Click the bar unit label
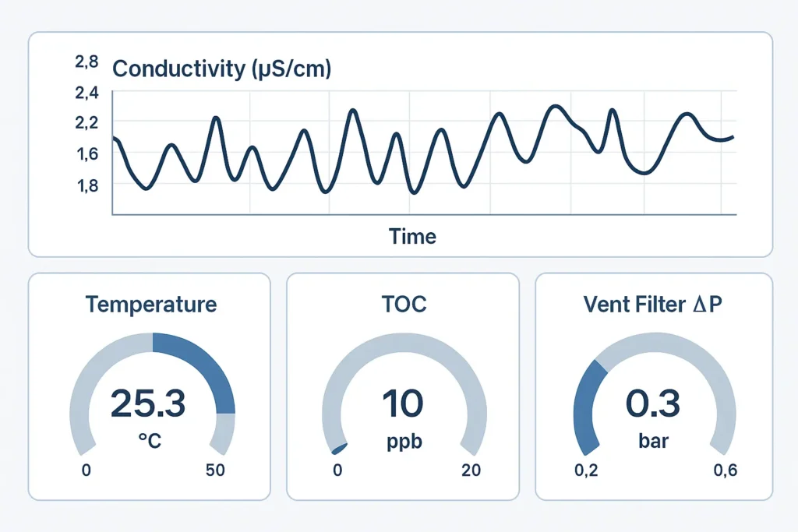Image resolution: width=798 pixels, height=532 pixels. pyautogui.click(x=653, y=442)
